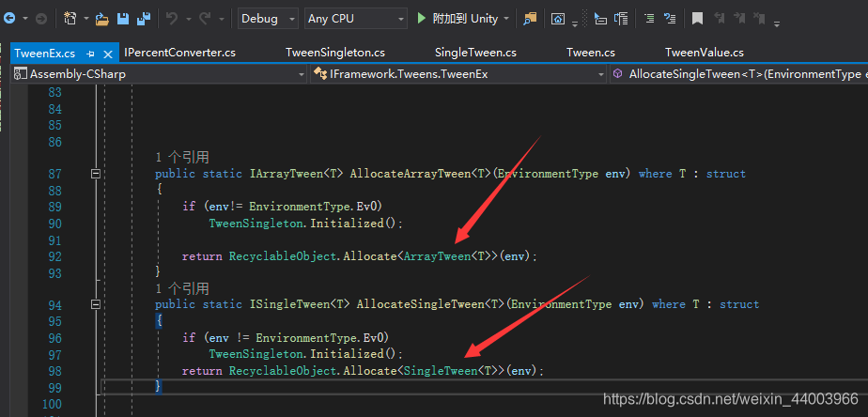This screenshot has height=417, width=868.
Task: Click the struct keyword on line 87
Action: [726, 174]
